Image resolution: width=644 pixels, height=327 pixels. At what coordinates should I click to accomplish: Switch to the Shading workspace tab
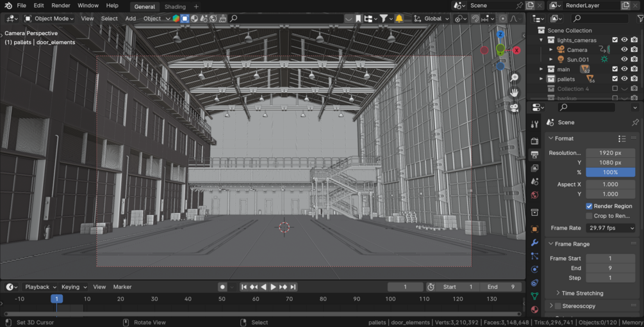175,6
